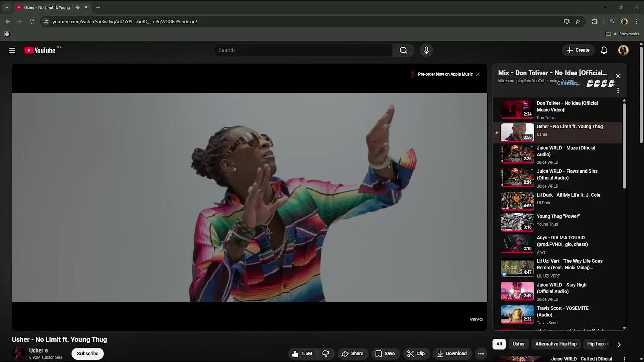The width and height of the screenshot is (644, 362).
Task: Select current Usher - No Limit playlist item
Action: click(x=558, y=132)
